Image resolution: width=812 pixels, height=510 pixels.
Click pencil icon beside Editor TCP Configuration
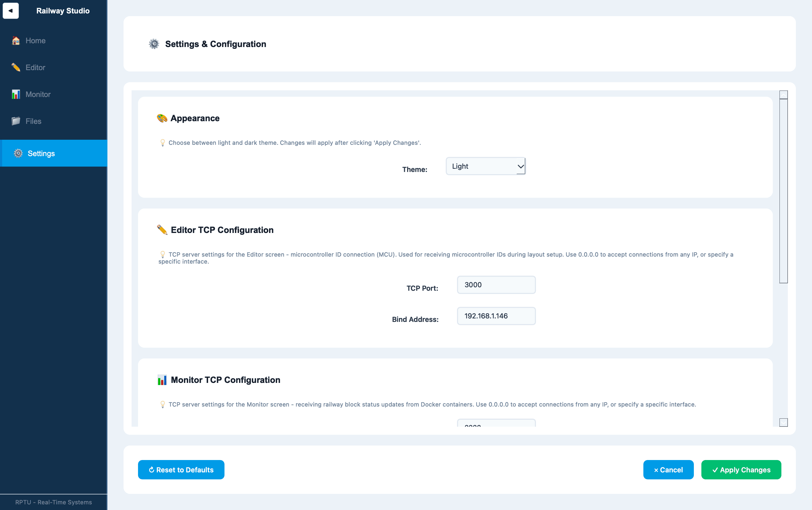[x=162, y=230]
